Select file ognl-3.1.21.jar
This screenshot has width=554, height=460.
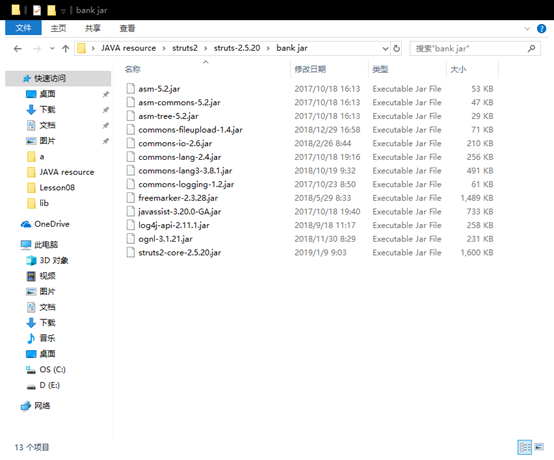[165, 239]
